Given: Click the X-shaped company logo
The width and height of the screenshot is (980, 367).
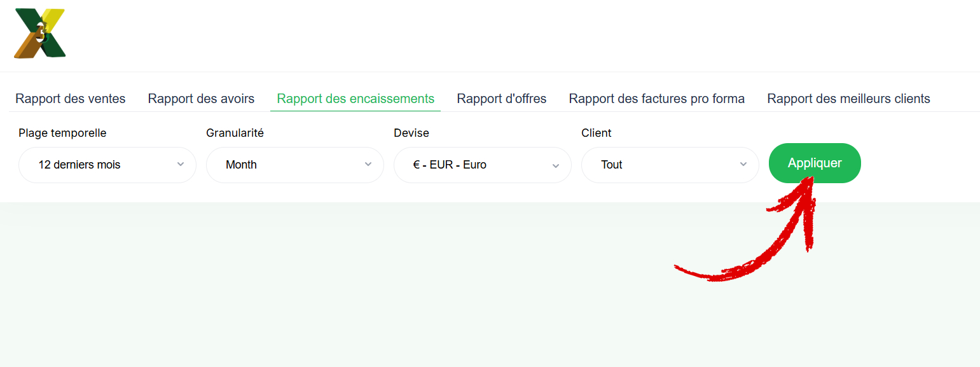Looking at the screenshot, I should pos(40,33).
